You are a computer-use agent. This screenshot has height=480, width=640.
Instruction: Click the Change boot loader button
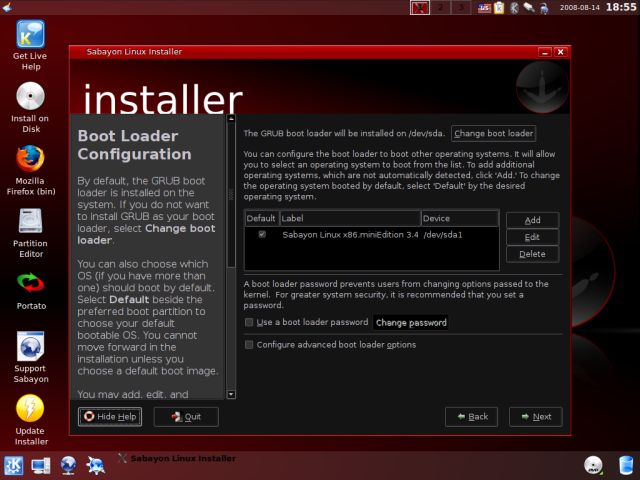click(x=493, y=133)
